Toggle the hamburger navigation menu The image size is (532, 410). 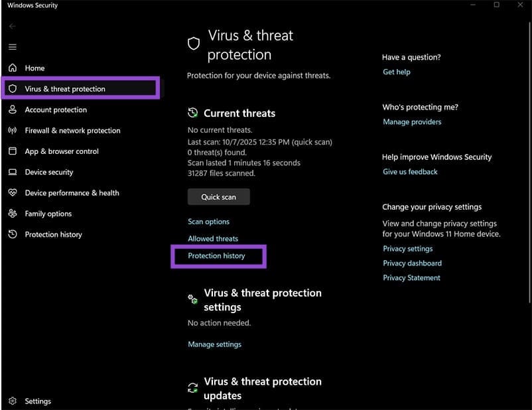tap(12, 47)
